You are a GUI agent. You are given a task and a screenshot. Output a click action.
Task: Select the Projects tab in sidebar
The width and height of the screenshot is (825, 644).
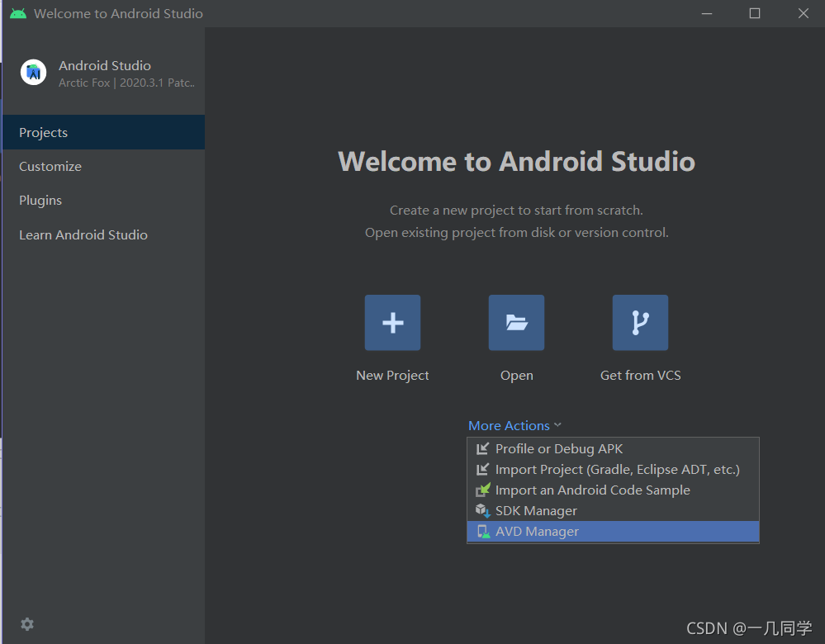coord(104,132)
